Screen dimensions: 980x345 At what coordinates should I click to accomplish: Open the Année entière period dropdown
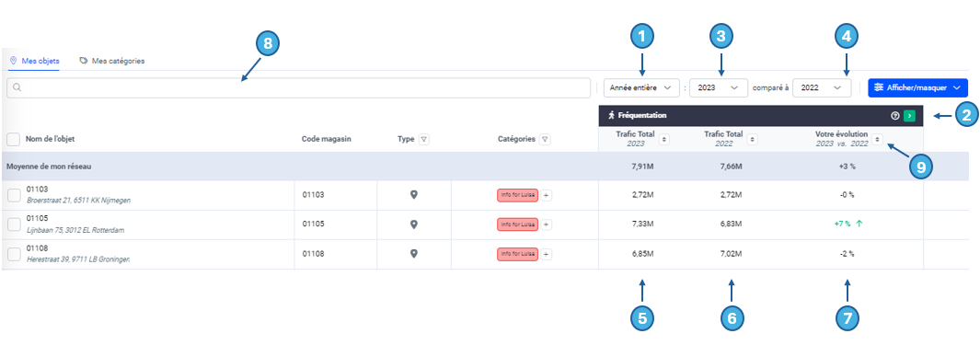(x=641, y=88)
